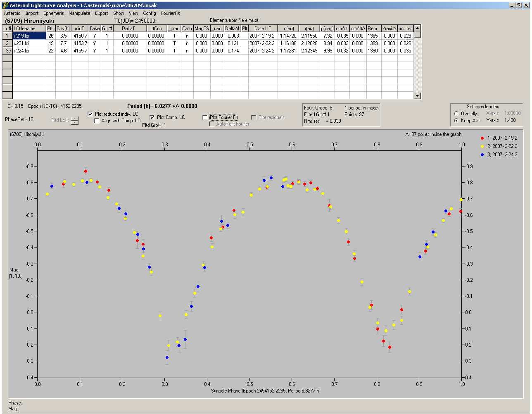This screenshot has width=532, height=414.
Task: Click the Rms res = 0.033 text
Action: coord(323,121)
